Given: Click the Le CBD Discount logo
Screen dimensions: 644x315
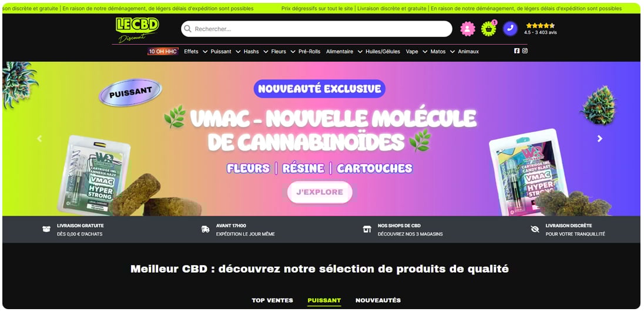Looking at the screenshot, I should tap(137, 29).
